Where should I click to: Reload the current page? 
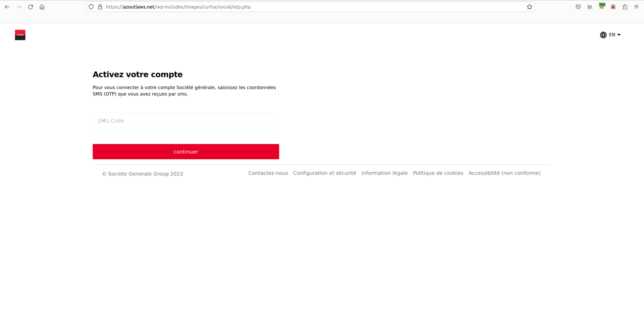tap(31, 7)
